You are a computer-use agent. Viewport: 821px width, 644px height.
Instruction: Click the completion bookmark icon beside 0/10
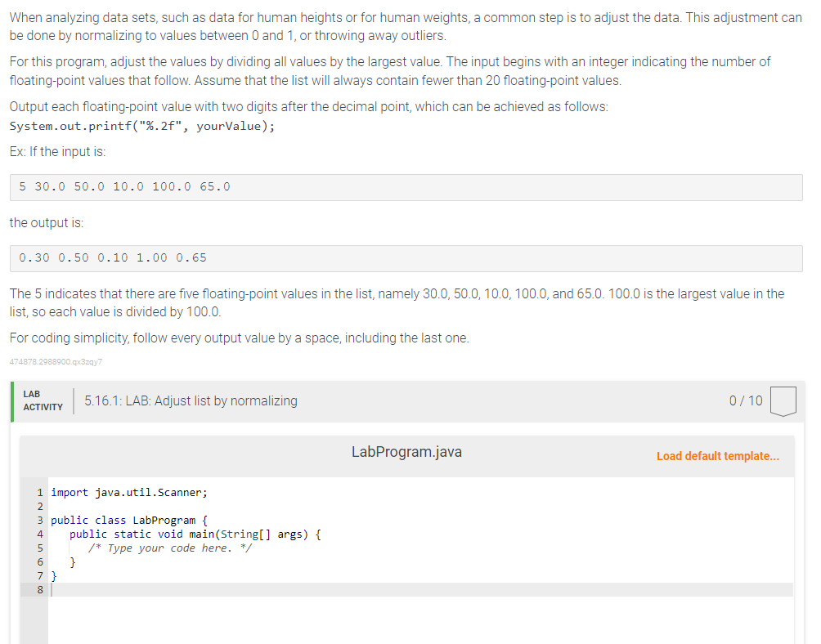[x=783, y=400]
